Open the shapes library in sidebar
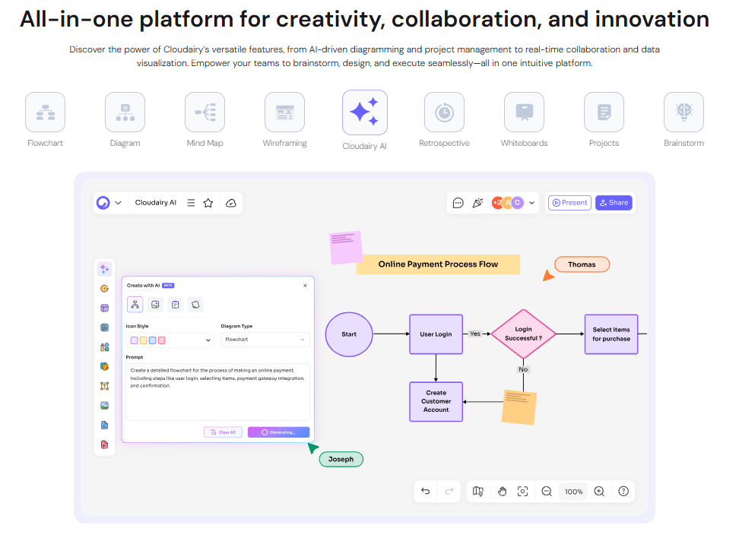The width and height of the screenshot is (739, 560). pos(105,347)
